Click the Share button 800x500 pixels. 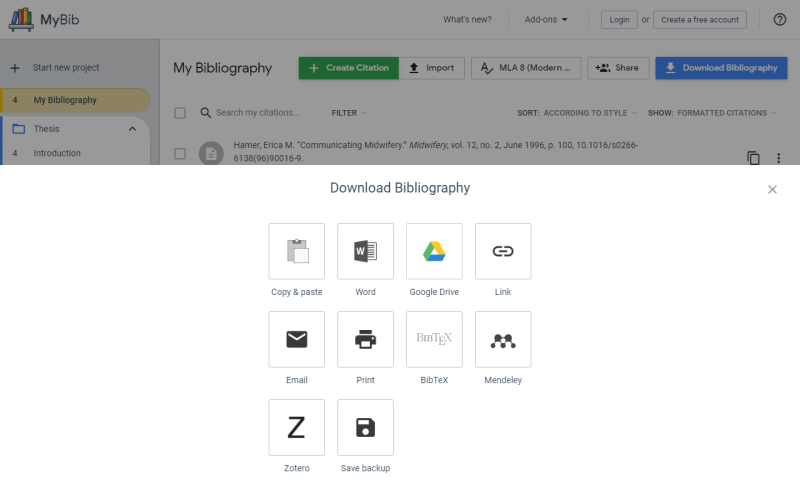point(618,68)
